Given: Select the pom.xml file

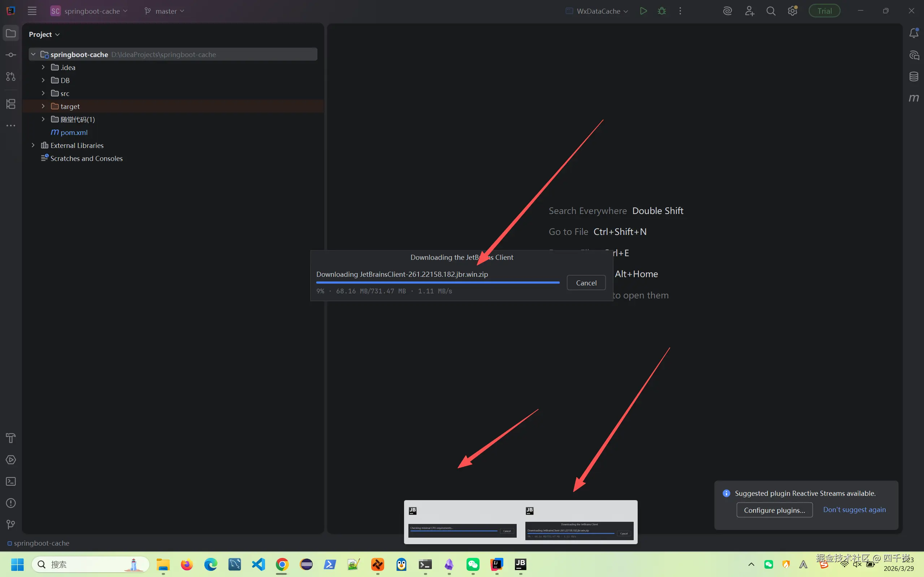Looking at the screenshot, I should (x=74, y=132).
